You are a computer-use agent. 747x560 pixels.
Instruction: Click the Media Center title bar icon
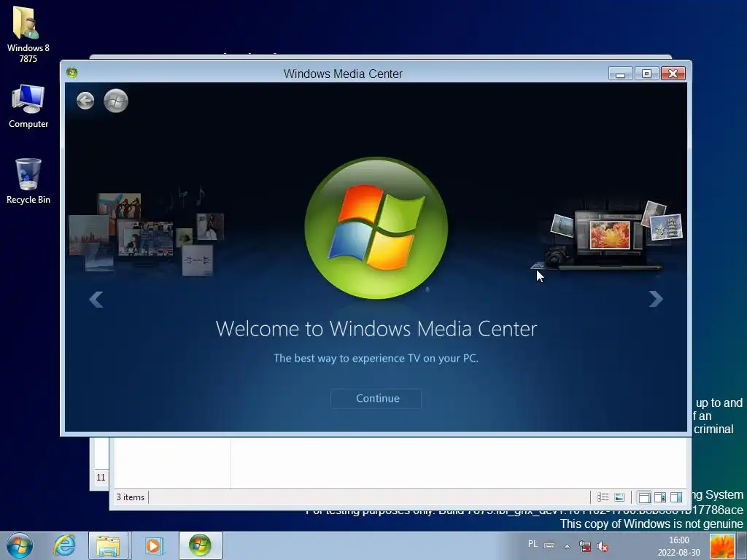72,72
